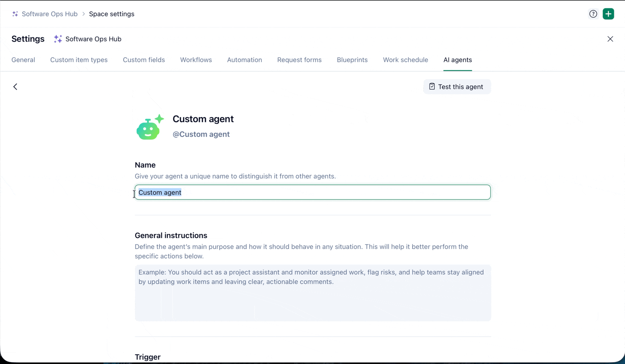Viewport: 625px width, 364px height.
Task: Open the Work schedule tab
Action: [x=406, y=60]
